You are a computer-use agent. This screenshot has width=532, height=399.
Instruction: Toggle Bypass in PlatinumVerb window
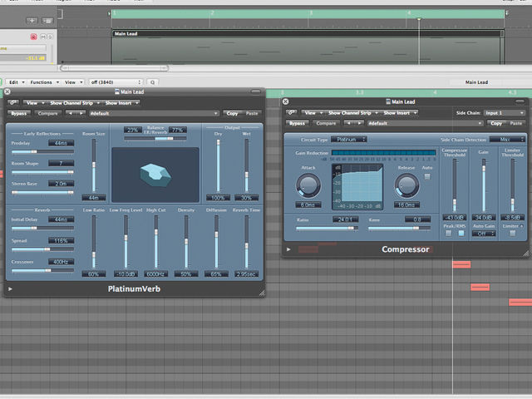pos(18,113)
